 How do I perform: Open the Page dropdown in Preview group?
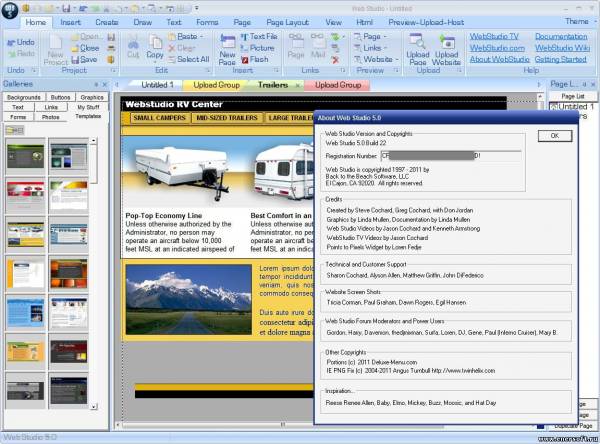(385, 37)
